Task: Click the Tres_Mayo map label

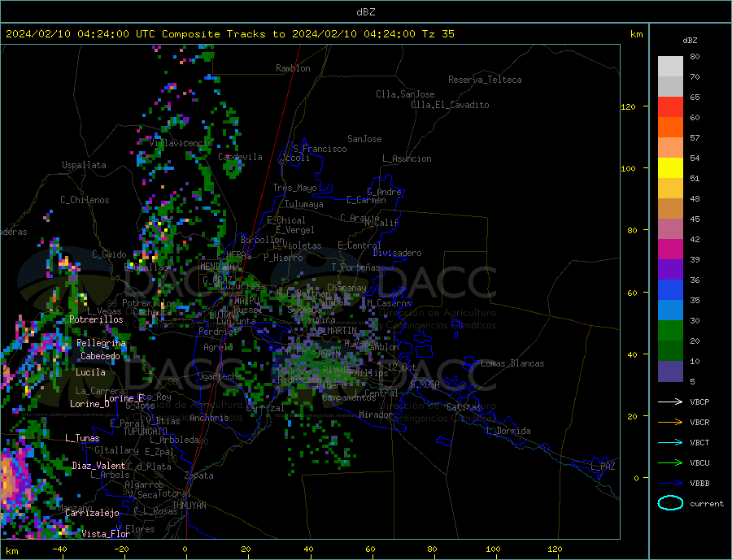Action: [x=294, y=188]
